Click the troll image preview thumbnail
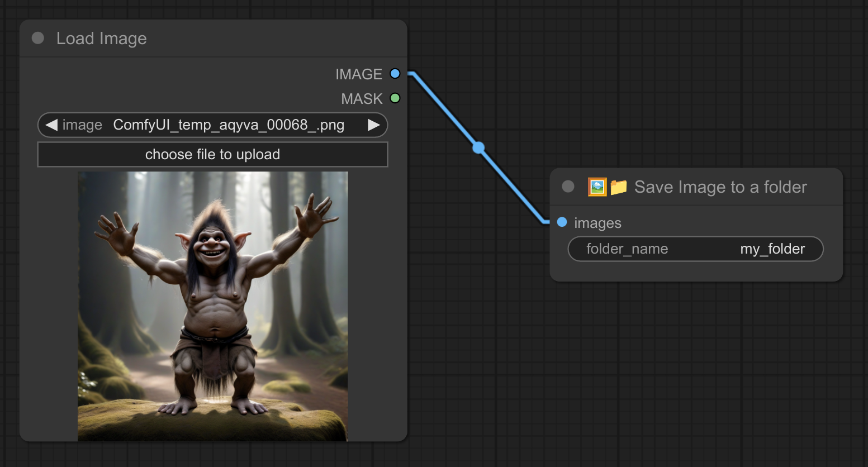868x467 pixels. point(212,306)
